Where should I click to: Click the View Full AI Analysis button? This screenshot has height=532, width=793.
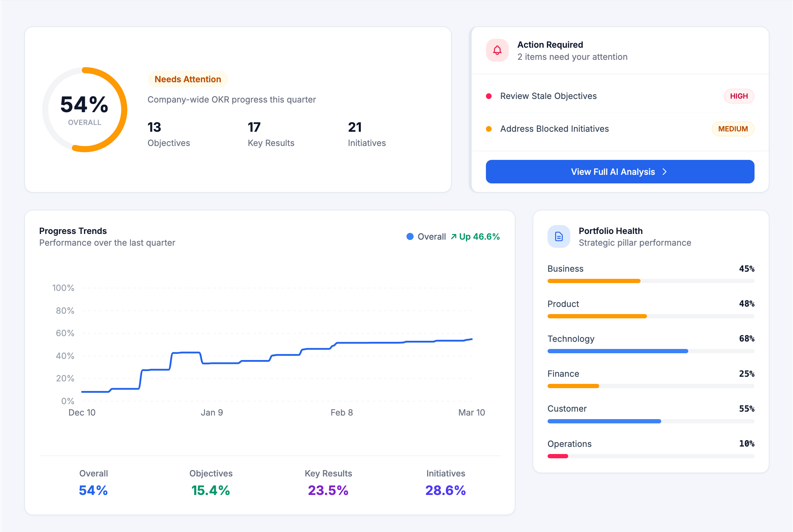coord(620,172)
